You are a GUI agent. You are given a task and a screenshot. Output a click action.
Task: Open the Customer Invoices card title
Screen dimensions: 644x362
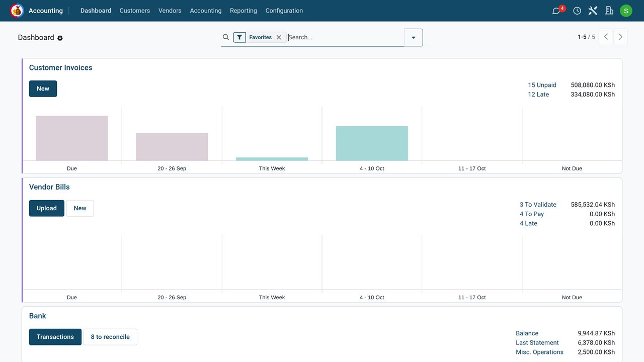pyautogui.click(x=61, y=67)
